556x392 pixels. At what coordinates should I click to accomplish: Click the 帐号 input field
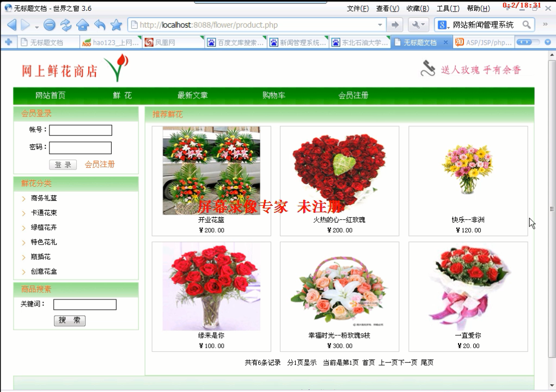81,130
